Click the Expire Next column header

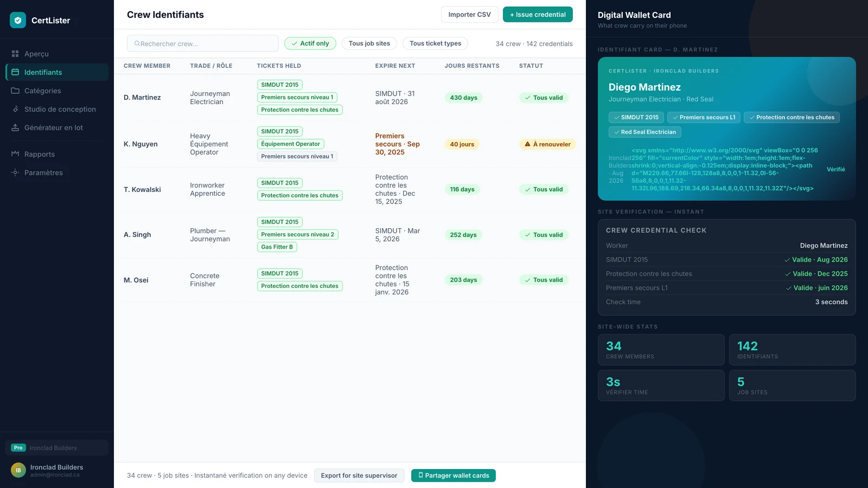click(395, 66)
